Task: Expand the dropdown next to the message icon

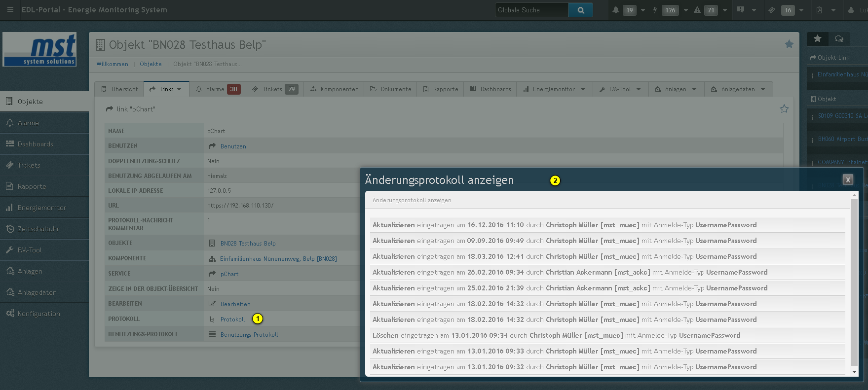Action: point(754,10)
